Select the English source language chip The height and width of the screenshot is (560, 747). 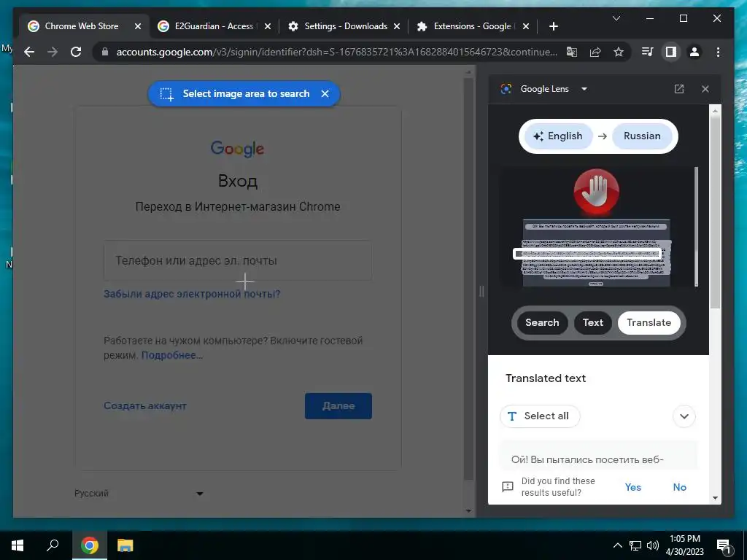pyautogui.click(x=558, y=136)
